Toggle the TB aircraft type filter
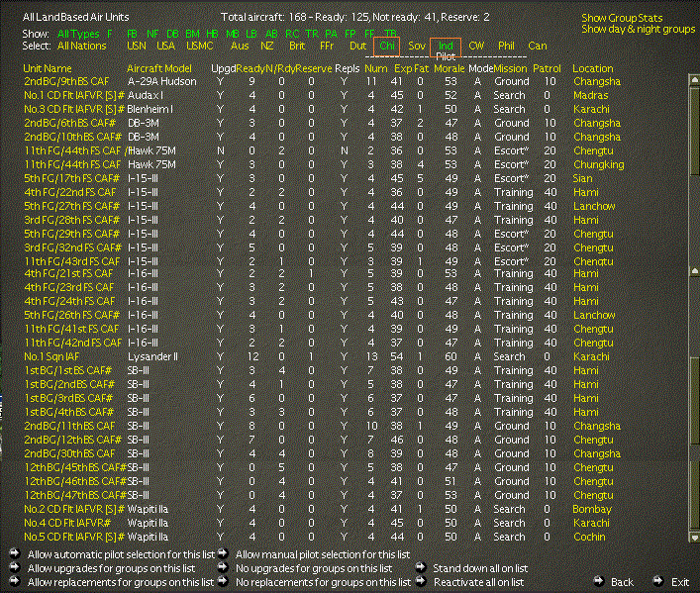Image resolution: width=700 pixels, height=593 pixels. click(x=390, y=34)
